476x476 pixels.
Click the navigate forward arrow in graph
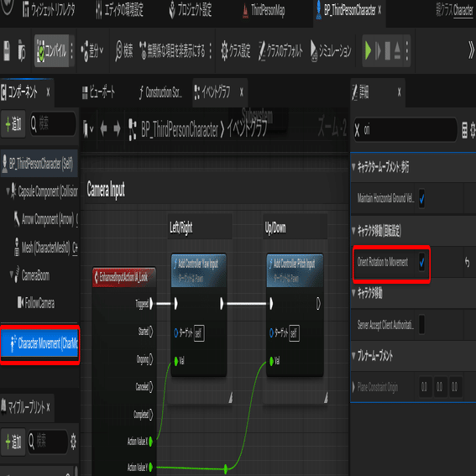click(x=117, y=129)
